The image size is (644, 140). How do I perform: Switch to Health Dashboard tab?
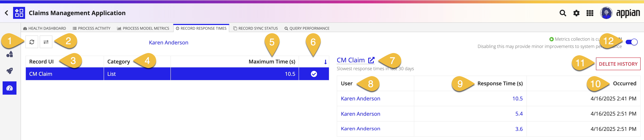point(45,28)
